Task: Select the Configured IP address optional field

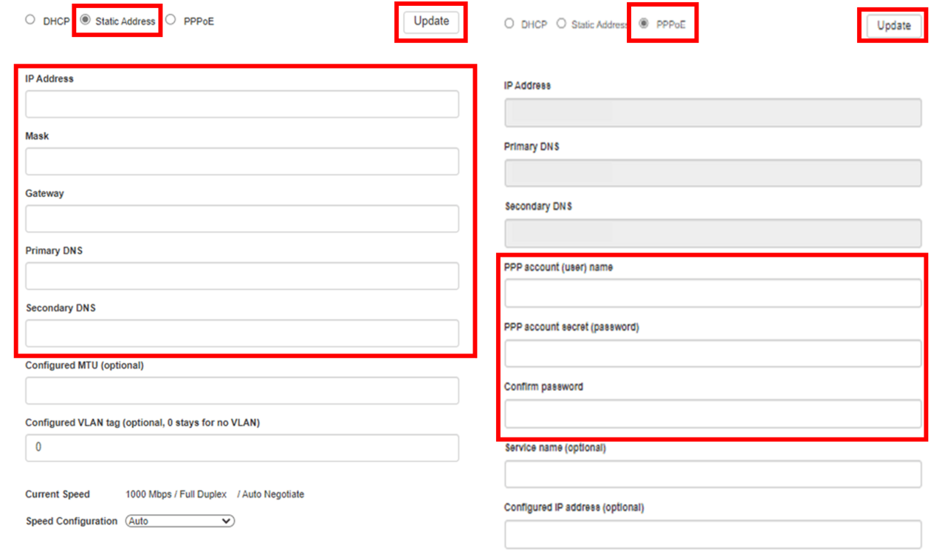Action: [712, 534]
